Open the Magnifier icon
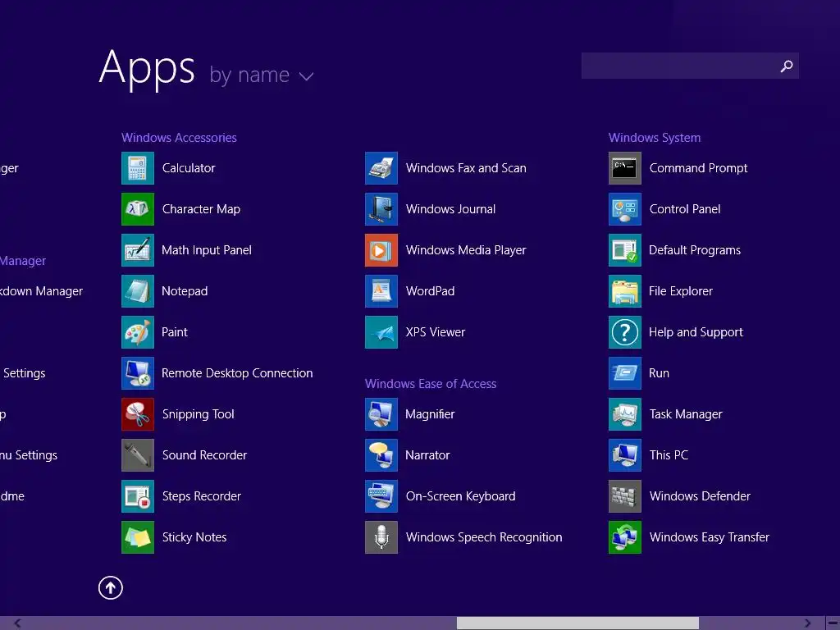The width and height of the screenshot is (840, 630). click(381, 414)
